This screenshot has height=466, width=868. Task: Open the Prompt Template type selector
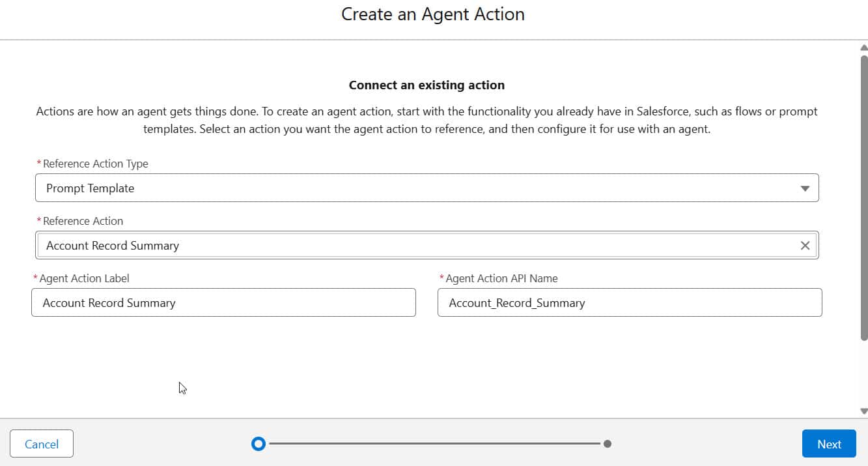click(x=427, y=188)
